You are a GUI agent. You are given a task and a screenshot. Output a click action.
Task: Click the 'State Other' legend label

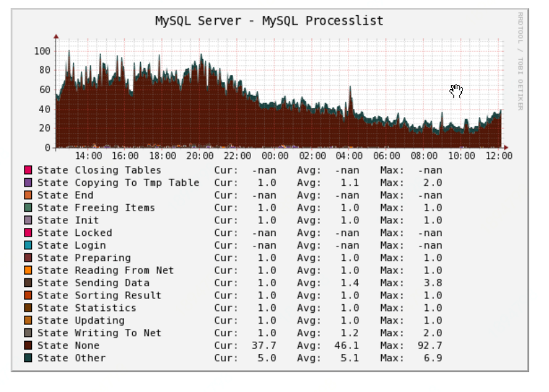click(72, 358)
